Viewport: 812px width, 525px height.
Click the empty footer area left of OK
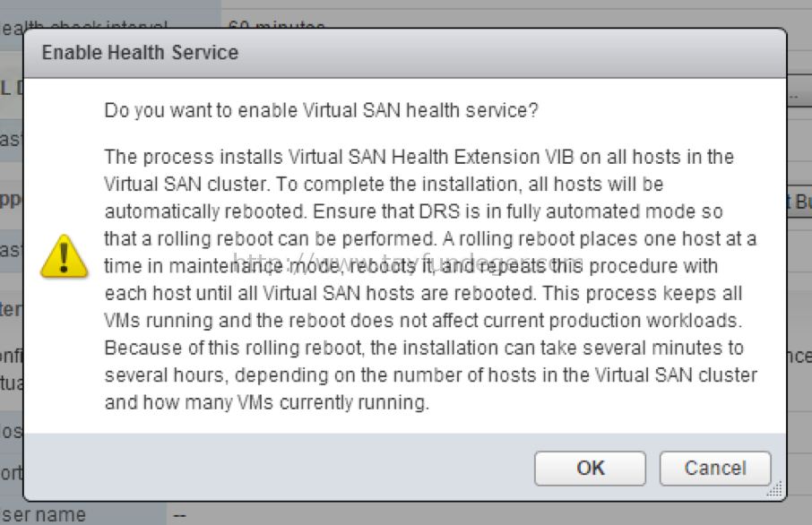click(x=280, y=468)
